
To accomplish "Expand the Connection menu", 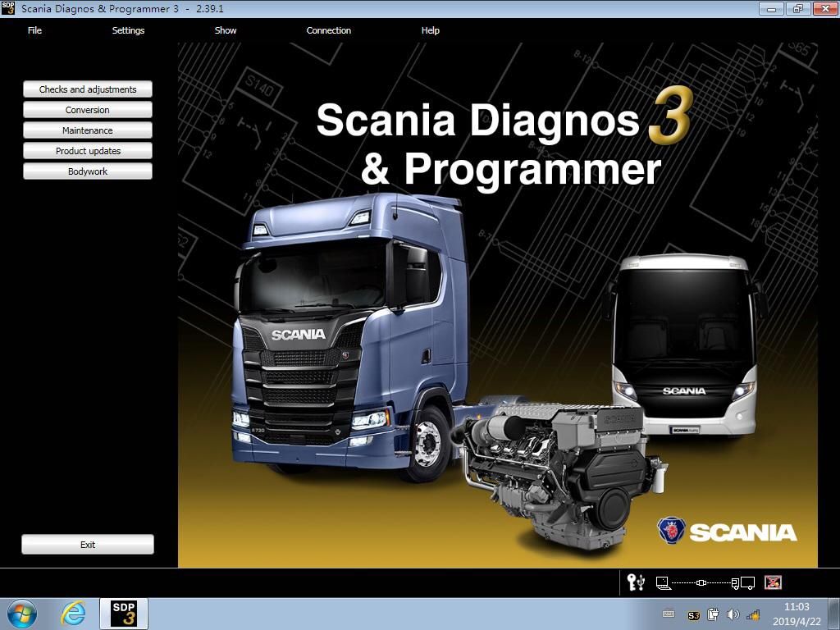I will tap(328, 30).
